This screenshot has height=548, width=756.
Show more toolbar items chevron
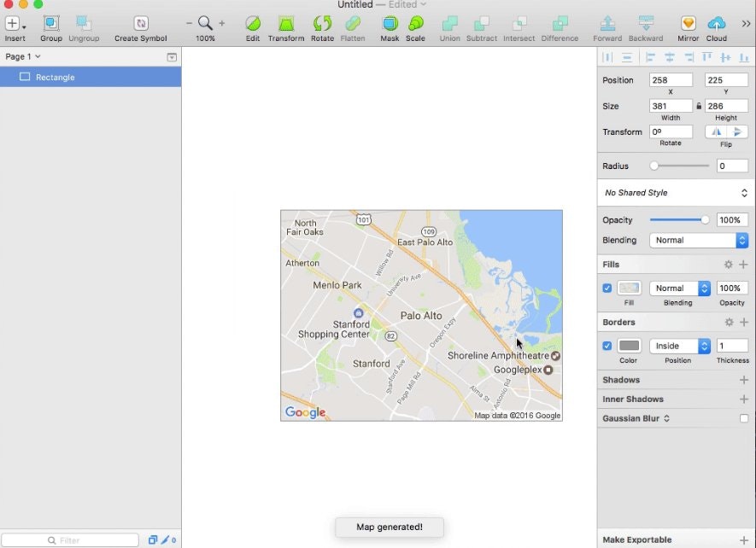[x=746, y=24]
